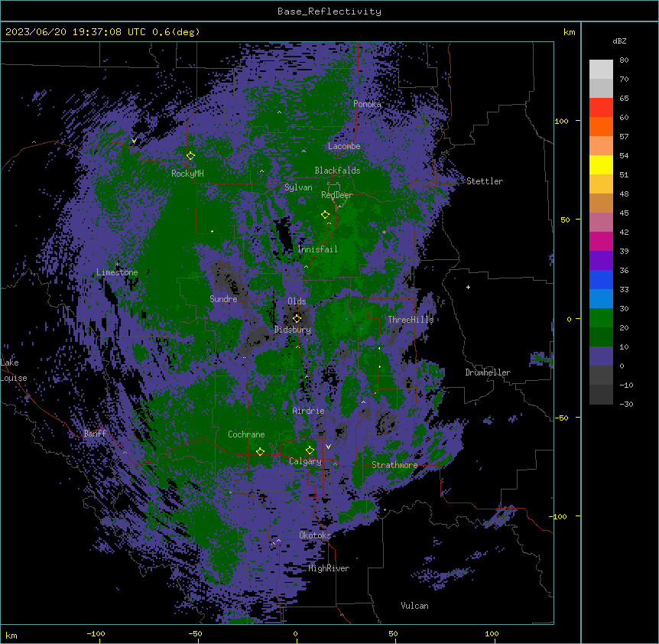Viewport: 659px width, 644px height.
Task: Click the Sylvan label
Action: tap(298, 187)
